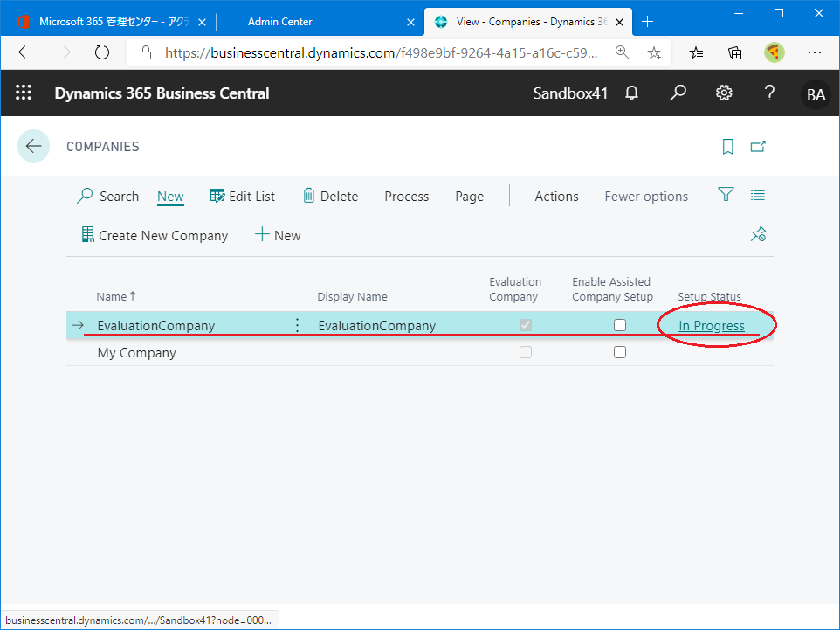840x630 pixels.
Task: Open the notifications bell
Action: pyautogui.click(x=631, y=93)
